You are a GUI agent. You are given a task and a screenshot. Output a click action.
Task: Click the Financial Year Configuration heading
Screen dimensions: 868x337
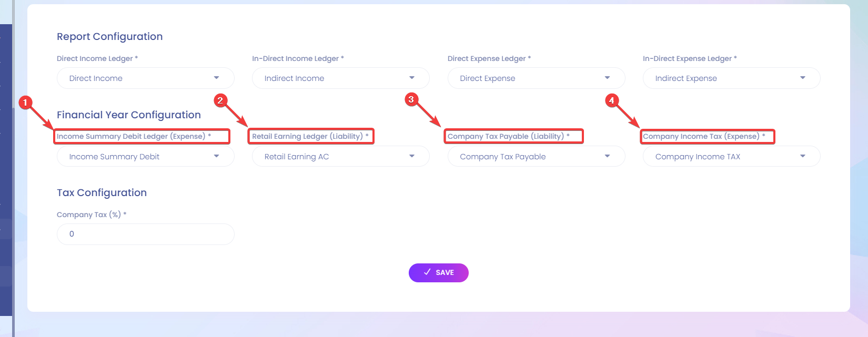click(129, 115)
